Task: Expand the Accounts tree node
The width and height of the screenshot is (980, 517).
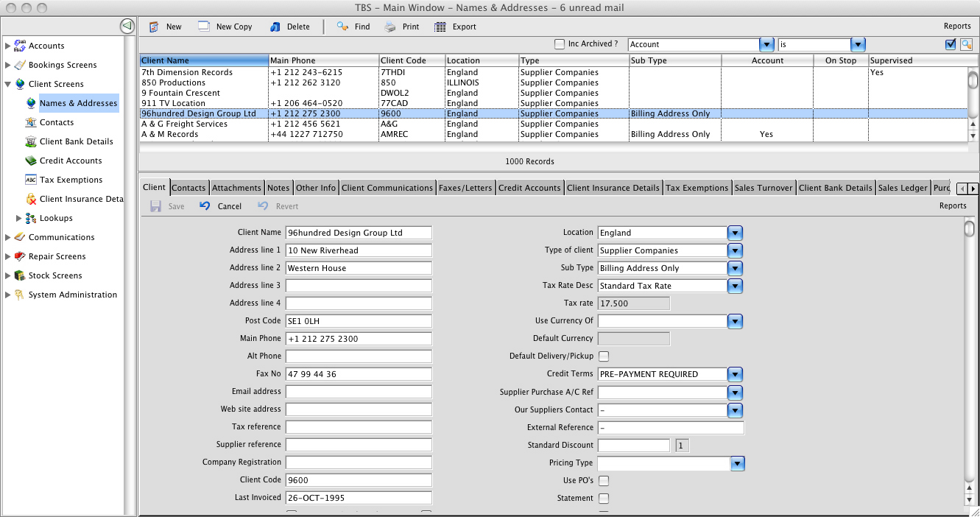Action: point(8,46)
